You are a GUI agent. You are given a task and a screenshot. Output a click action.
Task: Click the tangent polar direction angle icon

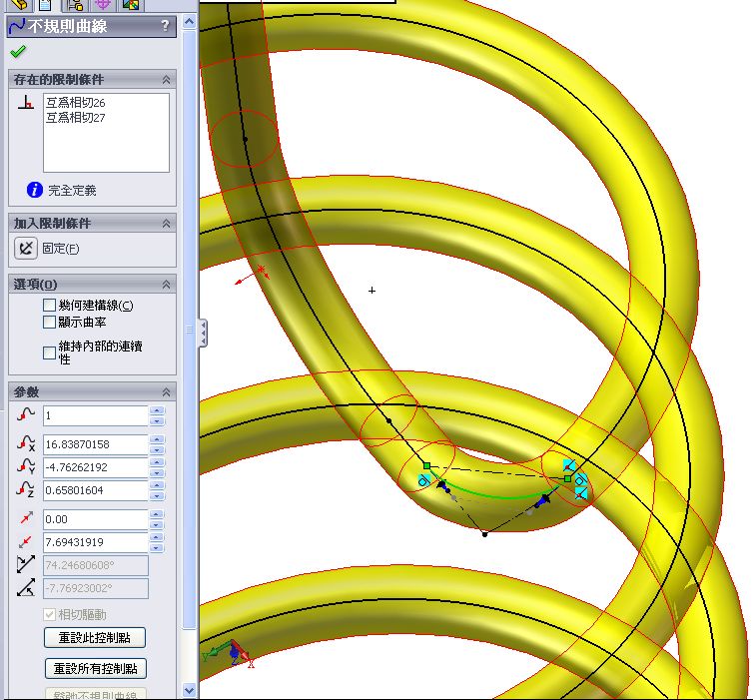tap(26, 587)
